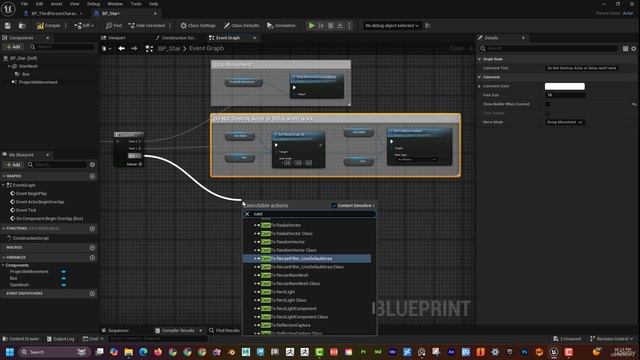Screen dimensions: 640x360
Task: Close the Event Graph tab
Action: [x=255, y=38]
